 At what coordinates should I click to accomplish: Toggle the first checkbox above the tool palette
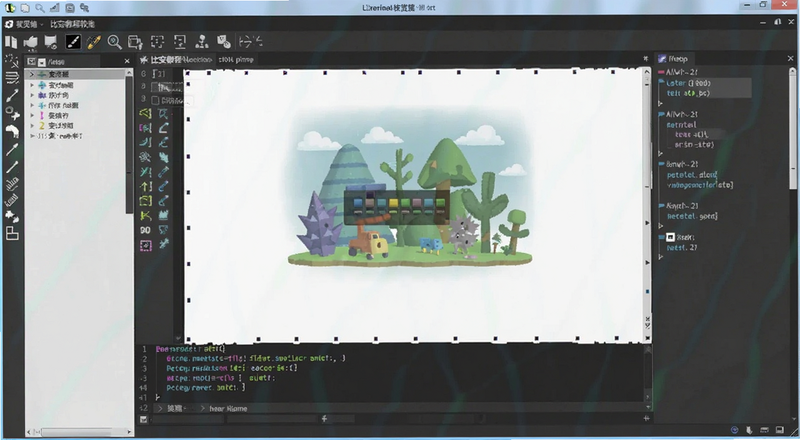pos(156,87)
